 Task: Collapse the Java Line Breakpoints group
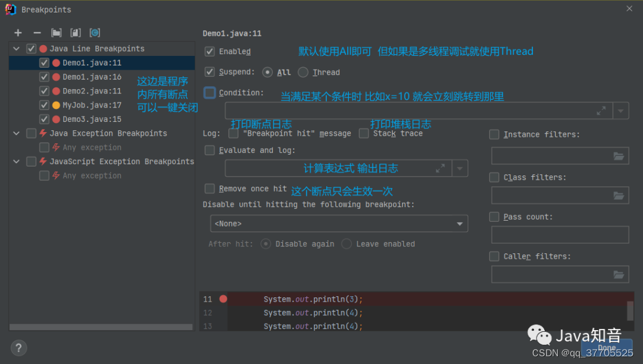(17, 49)
